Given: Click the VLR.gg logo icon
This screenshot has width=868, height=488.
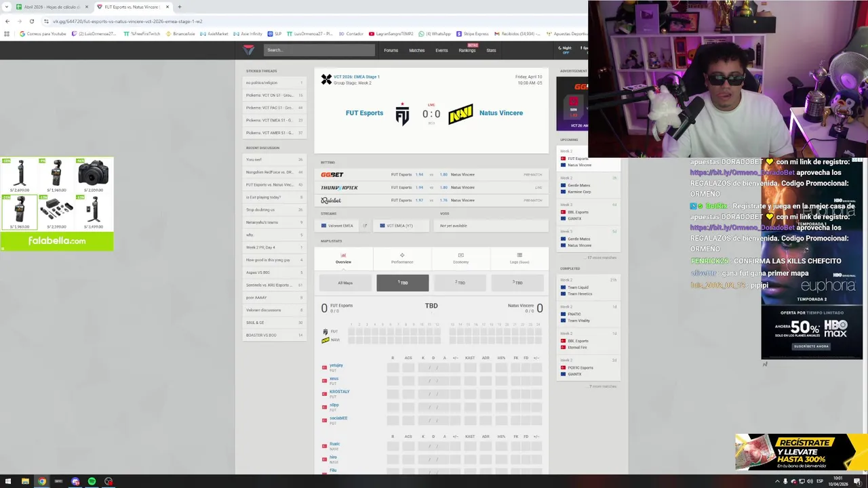Looking at the screenshot, I should pyautogui.click(x=248, y=50).
